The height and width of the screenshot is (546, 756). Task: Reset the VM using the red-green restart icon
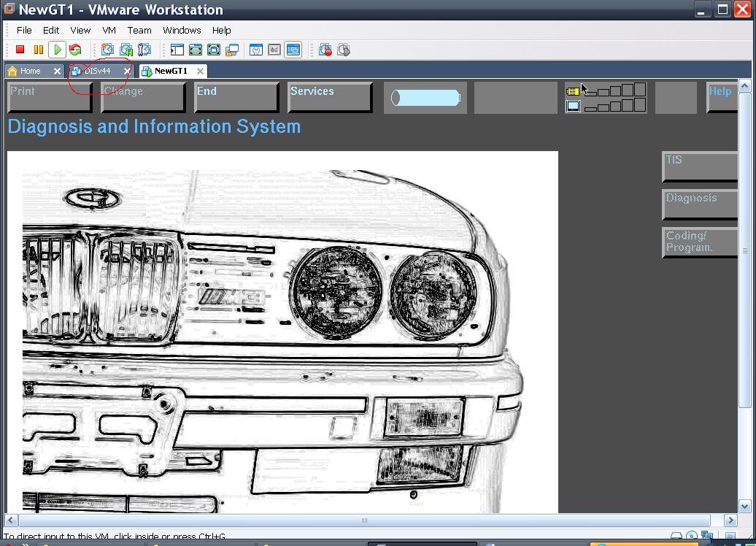75,49
